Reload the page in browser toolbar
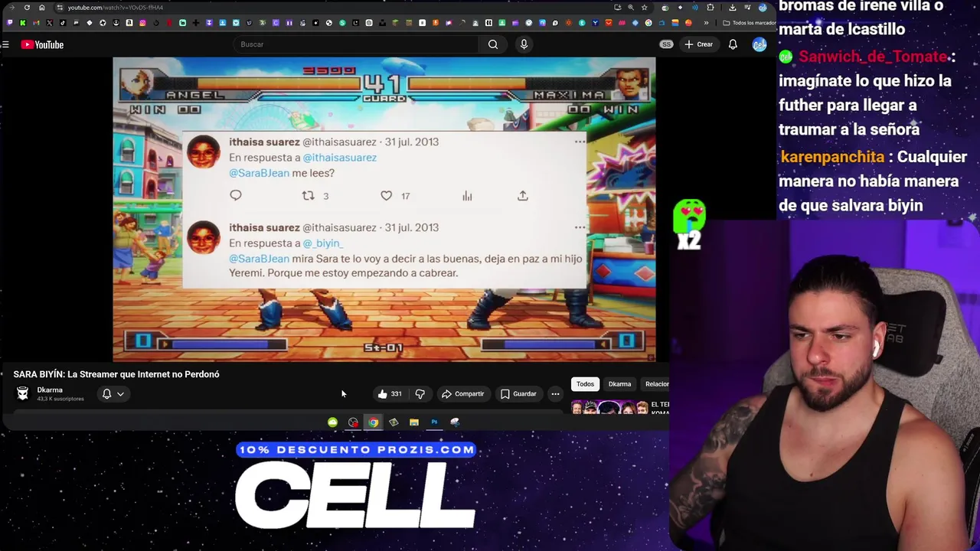 [27, 8]
